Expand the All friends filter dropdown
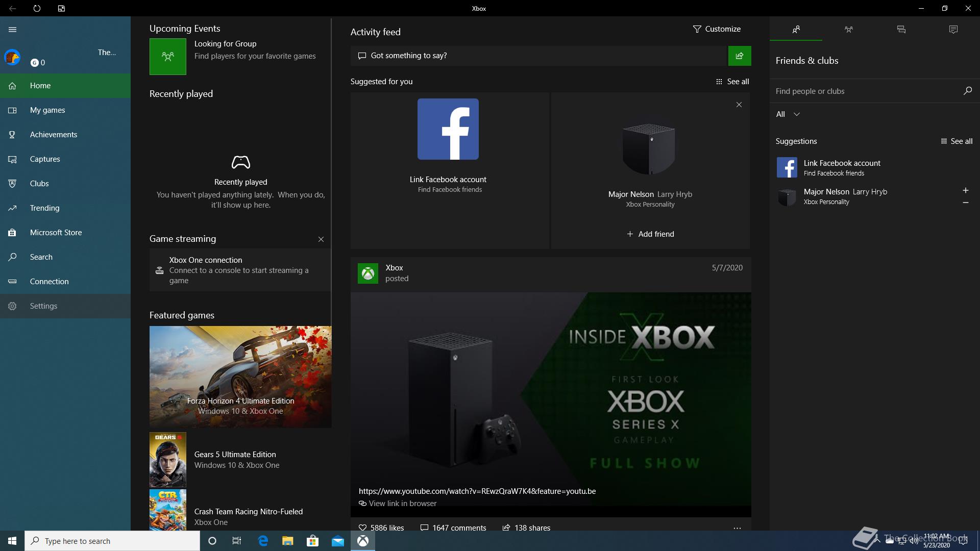The width and height of the screenshot is (980, 551). tap(788, 114)
